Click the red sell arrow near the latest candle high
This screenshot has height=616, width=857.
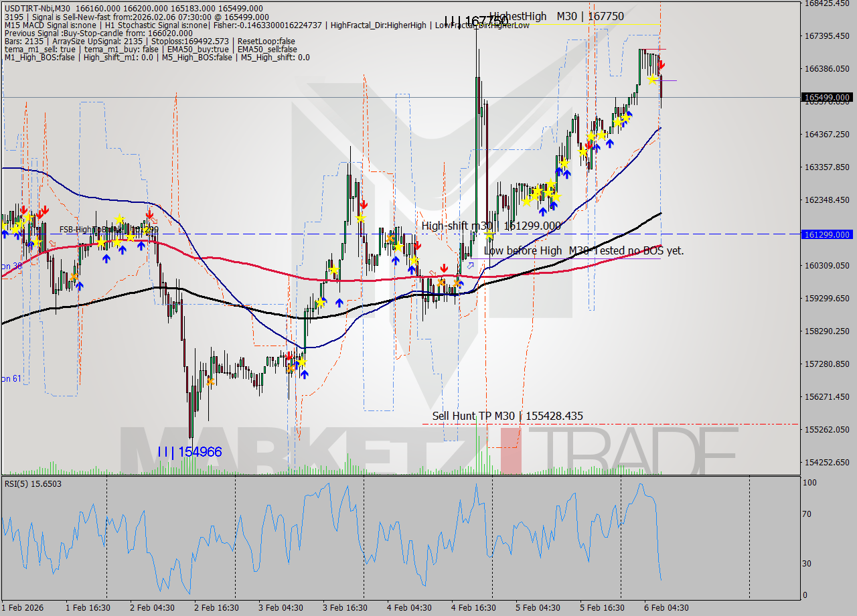coord(661,64)
